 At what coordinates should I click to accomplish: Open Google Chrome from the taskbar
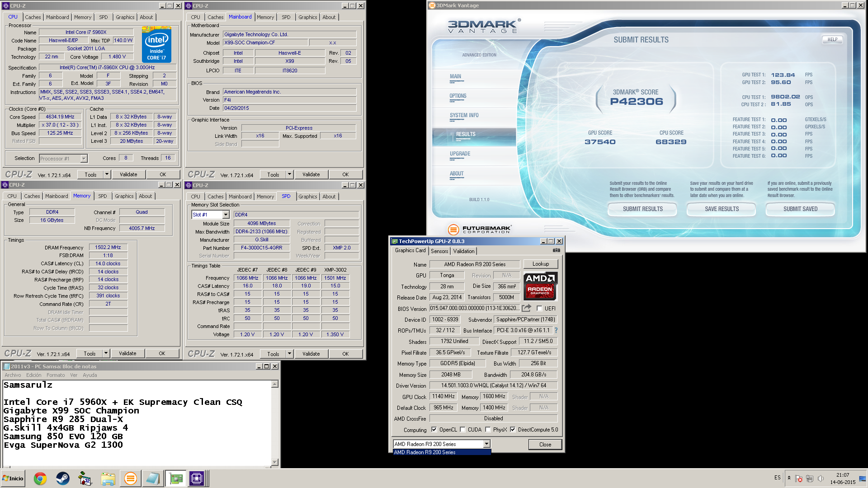click(x=40, y=479)
